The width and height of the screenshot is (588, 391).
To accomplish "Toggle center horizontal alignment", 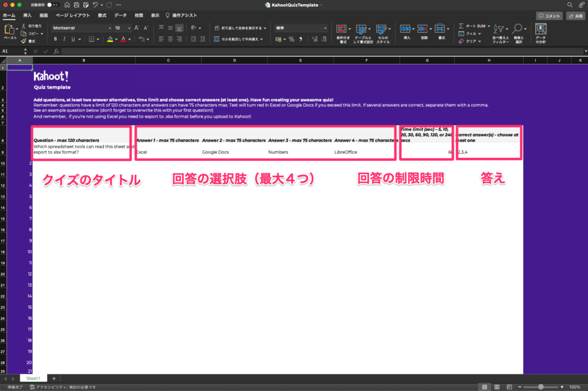I will [170, 39].
